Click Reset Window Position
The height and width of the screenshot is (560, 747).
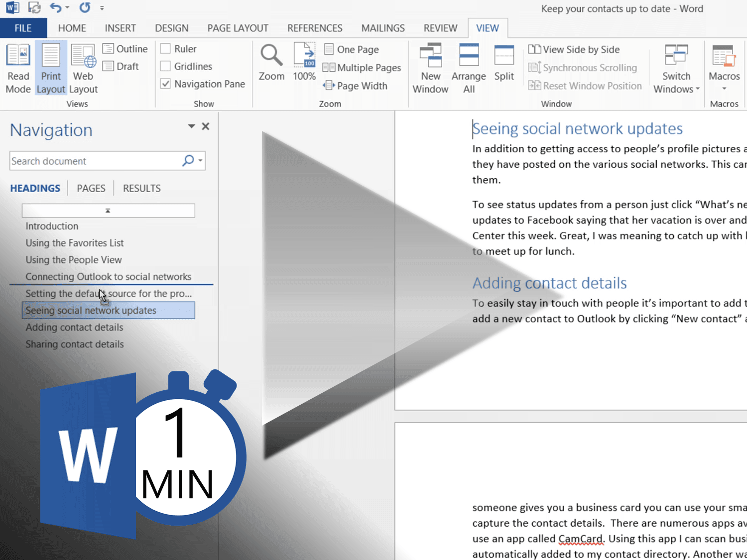point(585,86)
